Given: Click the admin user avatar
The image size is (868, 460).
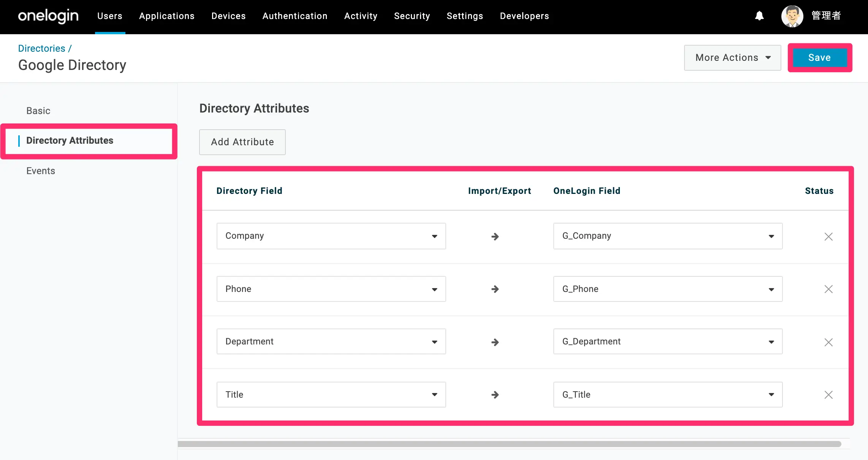Looking at the screenshot, I should (792, 16).
